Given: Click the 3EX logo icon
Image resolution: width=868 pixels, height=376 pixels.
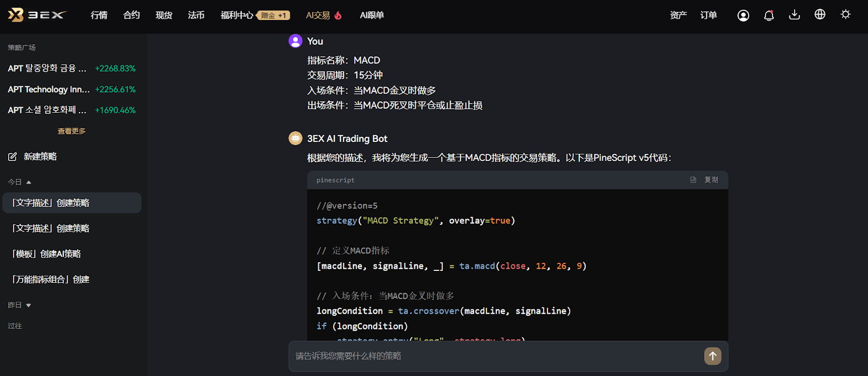Looking at the screenshot, I should (16, 15).
